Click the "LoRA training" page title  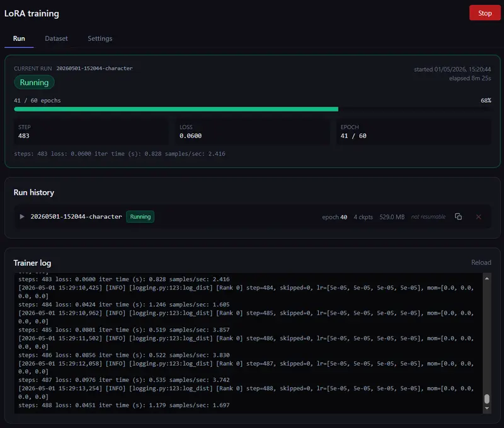click(31, 13)
